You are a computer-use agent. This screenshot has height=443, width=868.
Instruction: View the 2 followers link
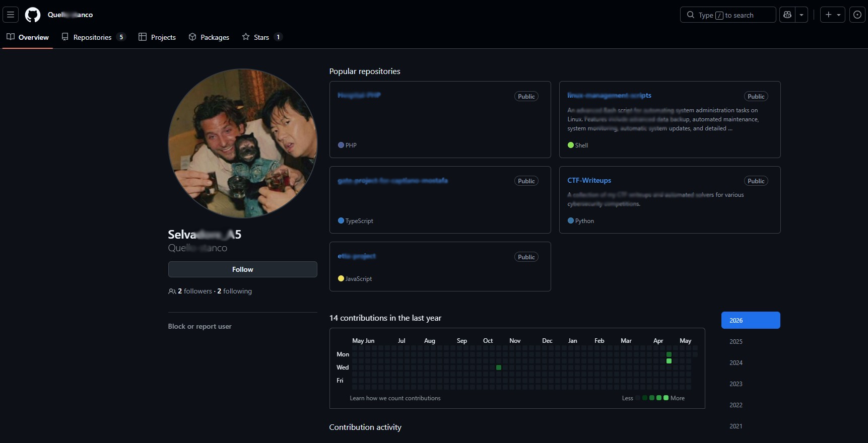(x=194, y=291)
